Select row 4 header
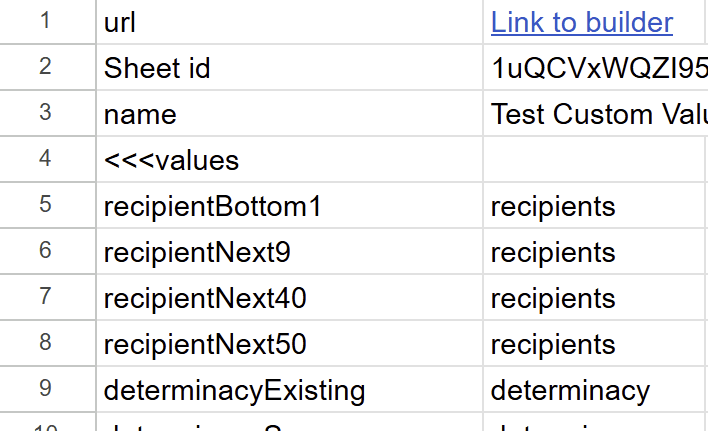Image resolution: width=708 pixels, height=431 pixels. (x=47, y=159)
